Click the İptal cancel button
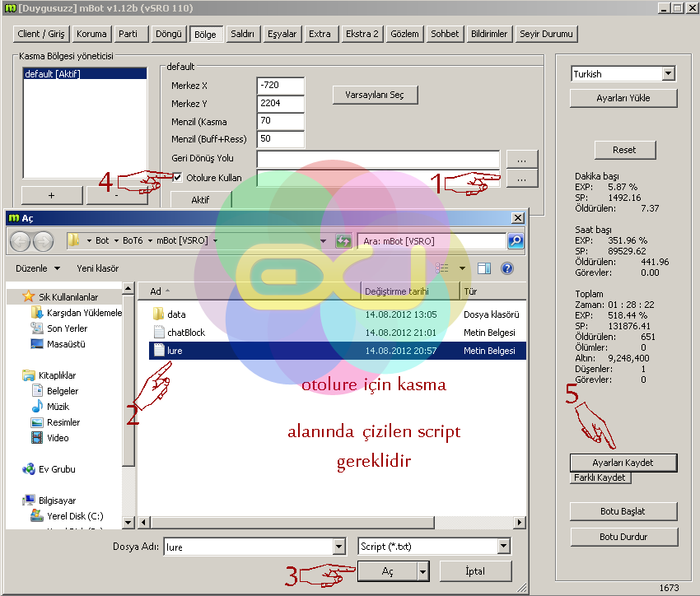Screen dimensions: 700x596 point(475,571)
